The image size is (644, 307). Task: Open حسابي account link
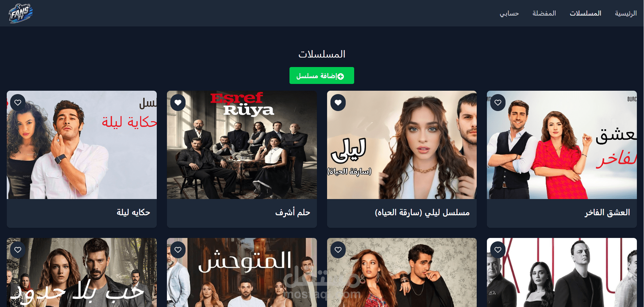coord(509,13)
